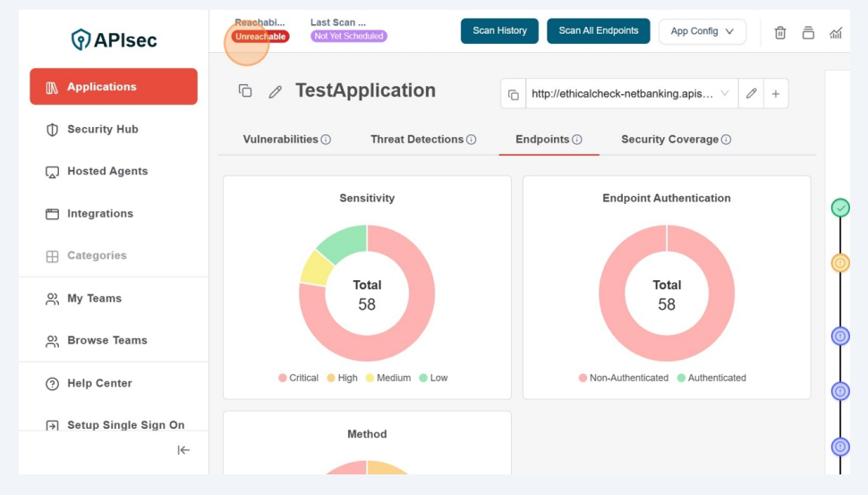The height and width of the screenshot is (495, 868).
Task: Toggle Authenticated legend in Endpoint Authentication chart
Action: tap(711, 378)
